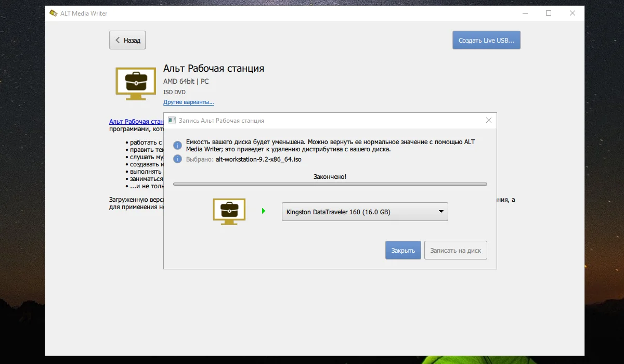Click the dialog title bar icon
Image resolution: width=624 pixels, height=364 pixels.
172,120
